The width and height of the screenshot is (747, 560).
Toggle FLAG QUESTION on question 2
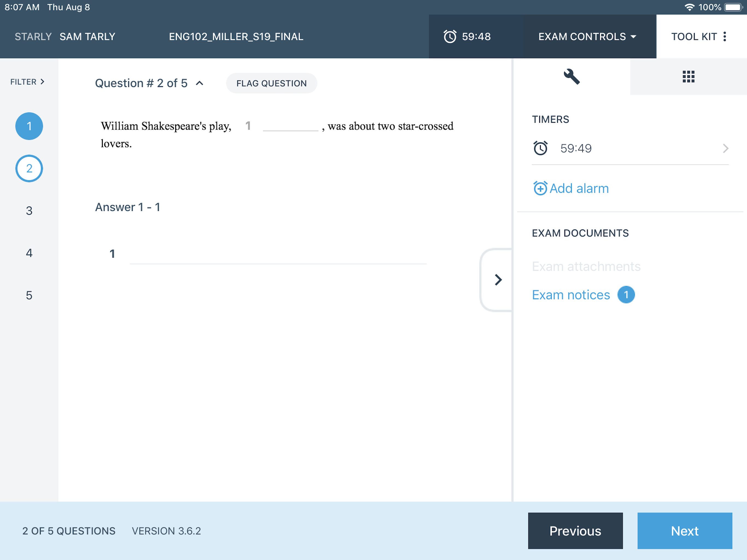[271, 83]
